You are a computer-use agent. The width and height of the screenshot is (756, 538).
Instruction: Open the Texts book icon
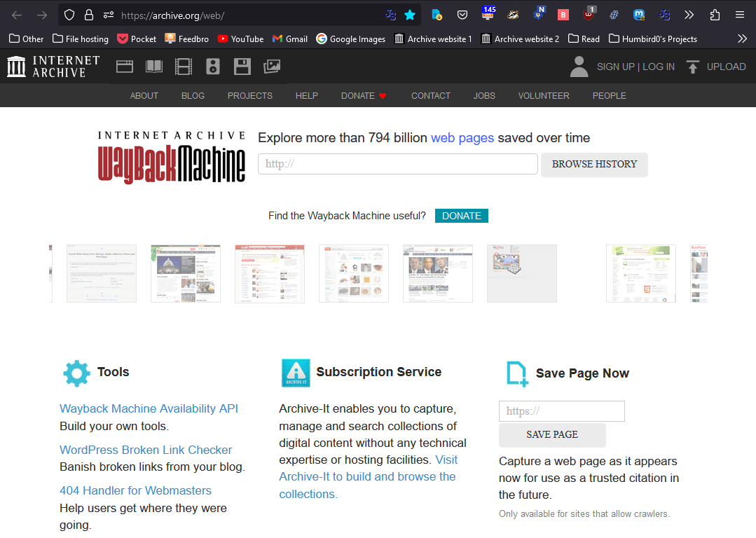[154, 67]
